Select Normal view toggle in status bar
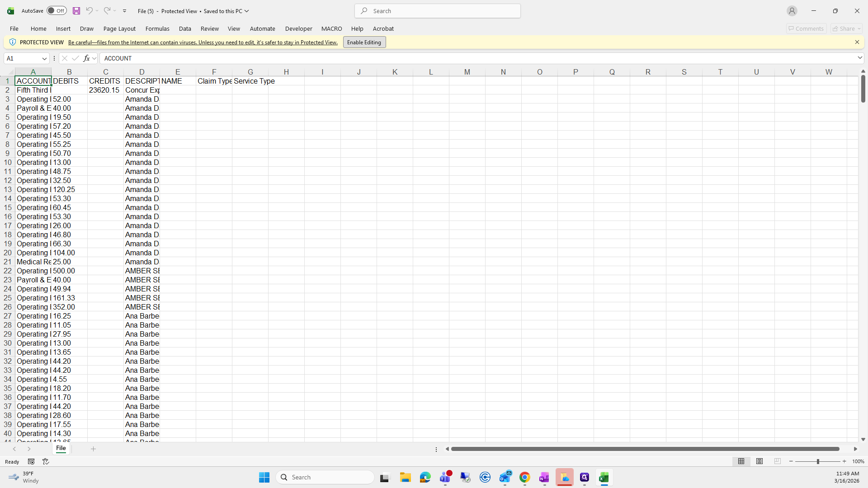 click(x=741, y=461)
